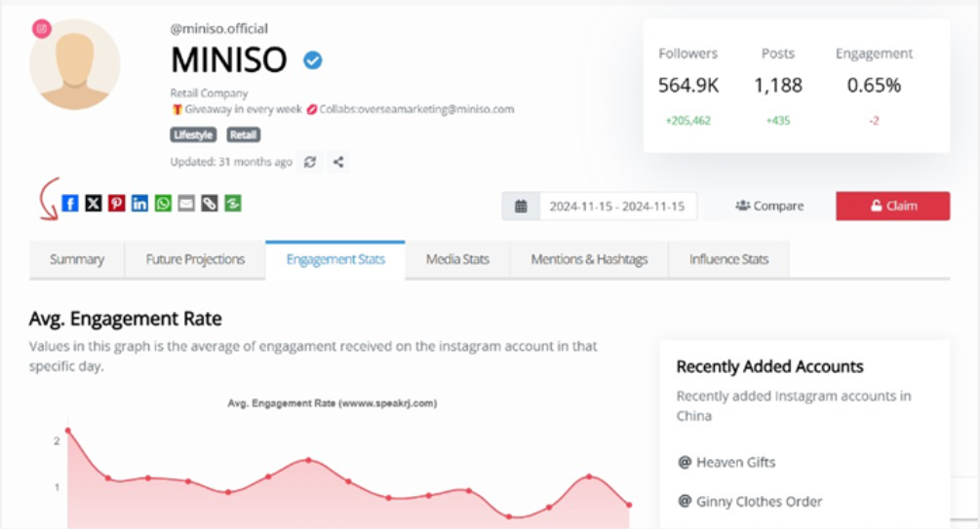Open more sharing options (green icon)
The height and width of the screenshot is (529, 980).
(x=232, y=204)
